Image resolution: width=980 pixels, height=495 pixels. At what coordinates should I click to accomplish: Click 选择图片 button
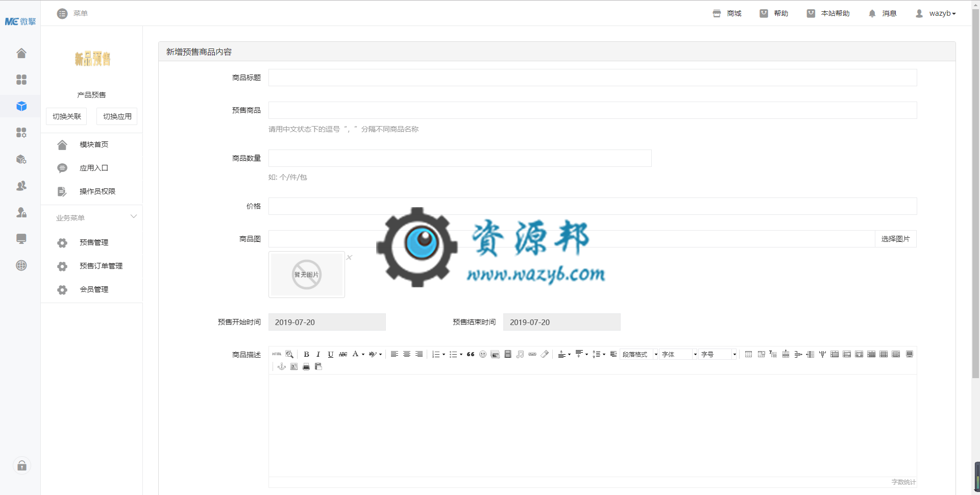(895, 239)
